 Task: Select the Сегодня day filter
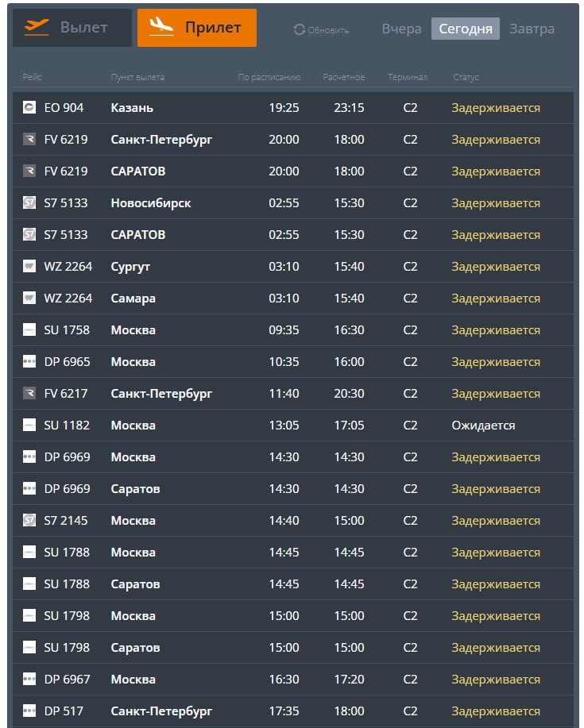[x=466, y=29]
